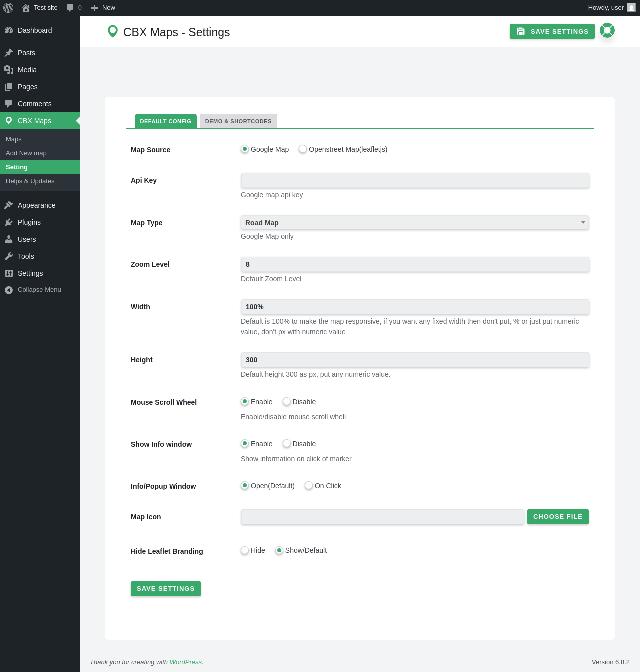The image size is (640, 672).
Task: Click the Users person icon
Action: pyautogui.click(x=9, y=239)
